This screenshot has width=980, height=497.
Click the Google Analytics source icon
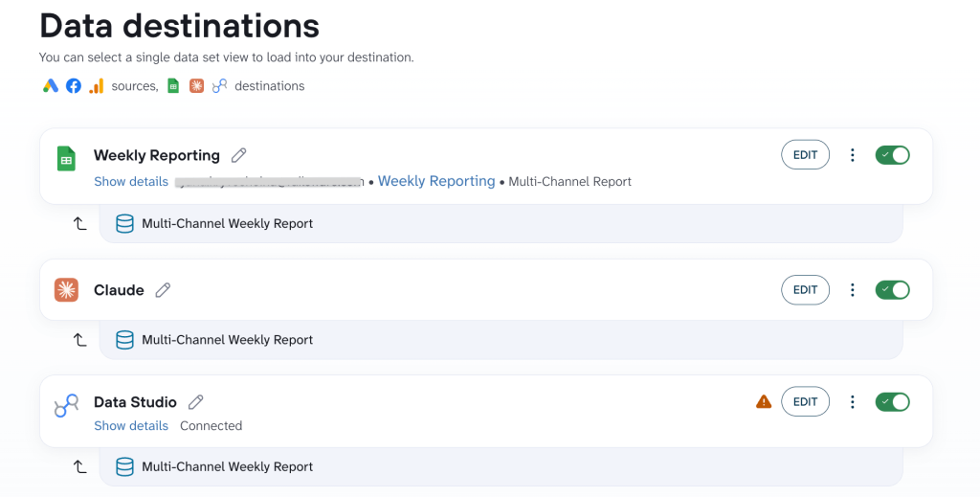pyautogui.click(x=97, y=86)
